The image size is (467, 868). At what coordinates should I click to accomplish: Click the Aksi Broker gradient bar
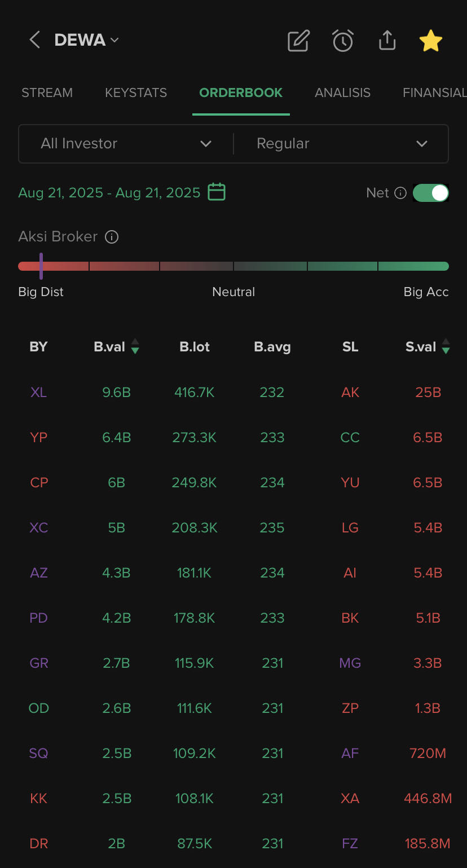(233, 266)
